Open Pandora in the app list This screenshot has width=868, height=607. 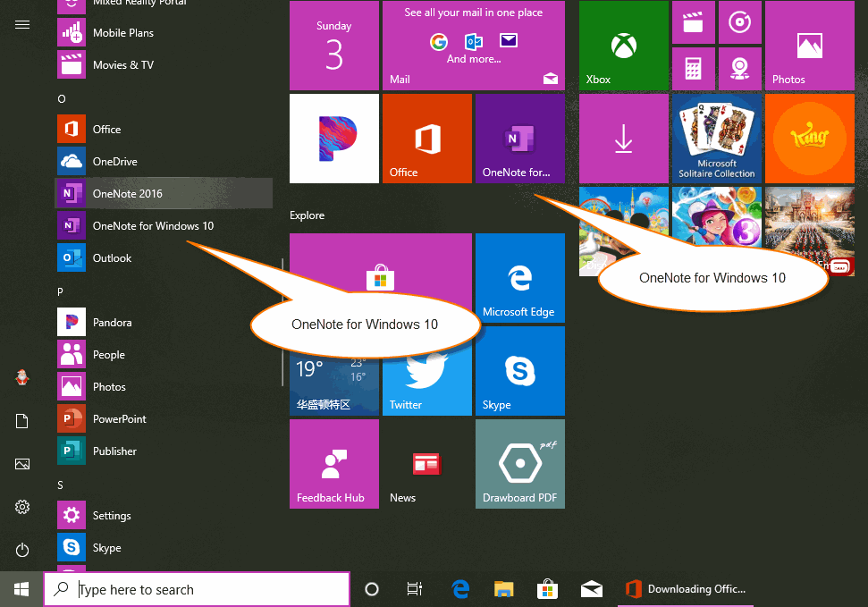point(164,322)
